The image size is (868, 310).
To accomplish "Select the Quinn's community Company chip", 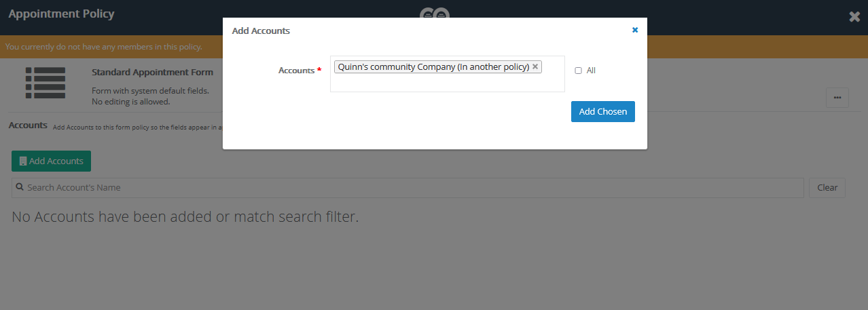I will pyautogui.click(x=433, y=66).
